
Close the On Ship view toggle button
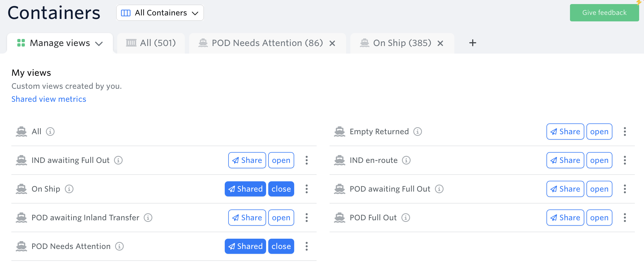[x=281, y=189]
